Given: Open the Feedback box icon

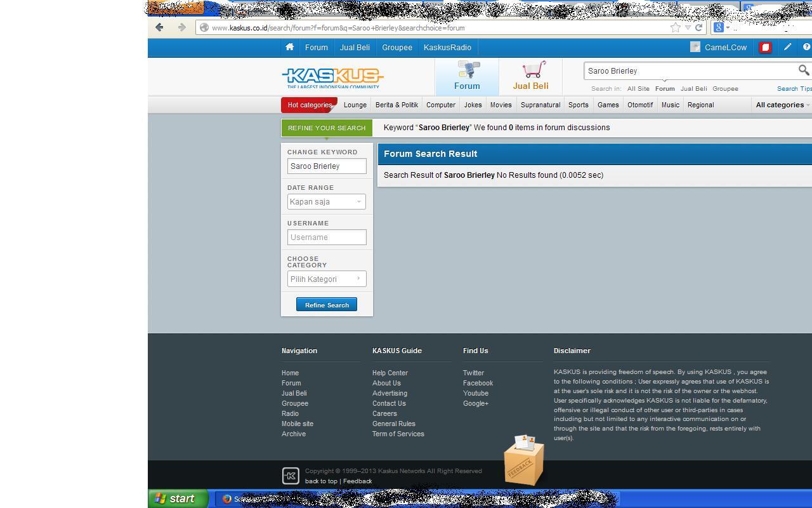Looking at the screenshot, I should click(524, 460).
